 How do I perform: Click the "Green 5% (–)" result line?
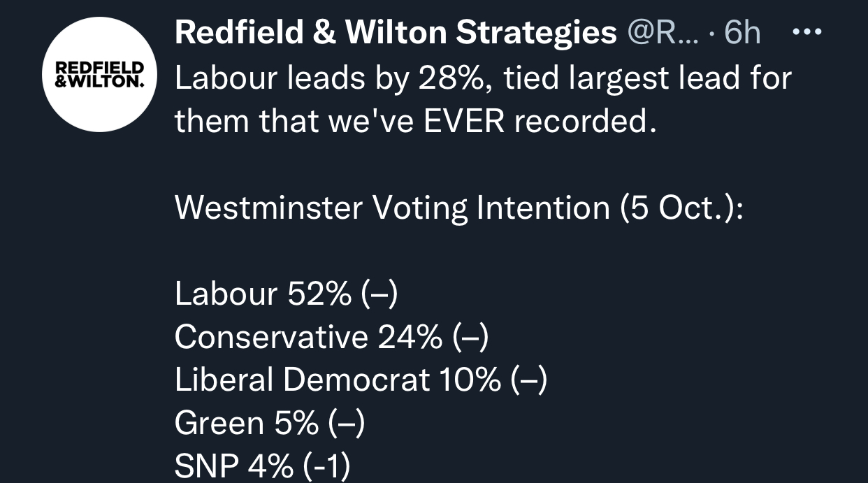(269, 424)
